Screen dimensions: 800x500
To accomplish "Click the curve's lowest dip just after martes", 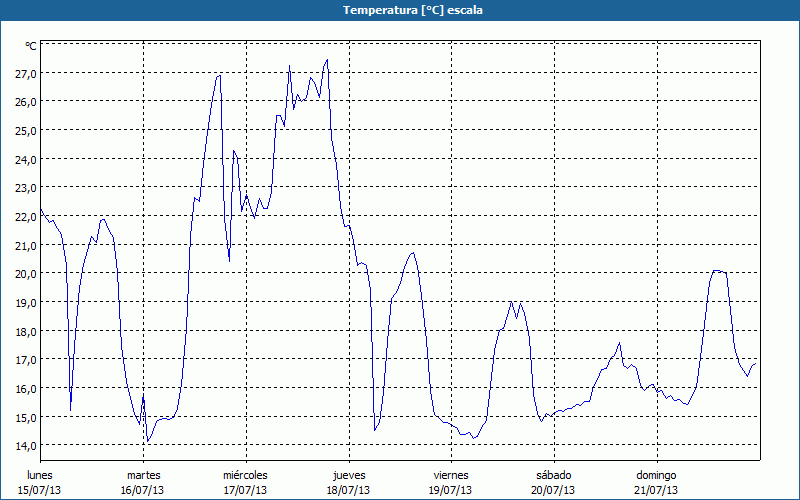I will 147,442.
